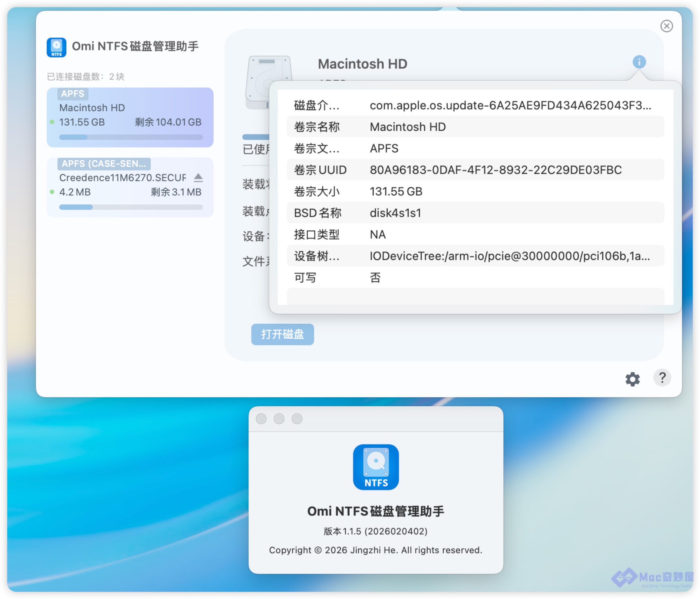Viewport: 700px width, 599px height.
Task: Click the 打开磁盘 button
Action: click(282, 334)
